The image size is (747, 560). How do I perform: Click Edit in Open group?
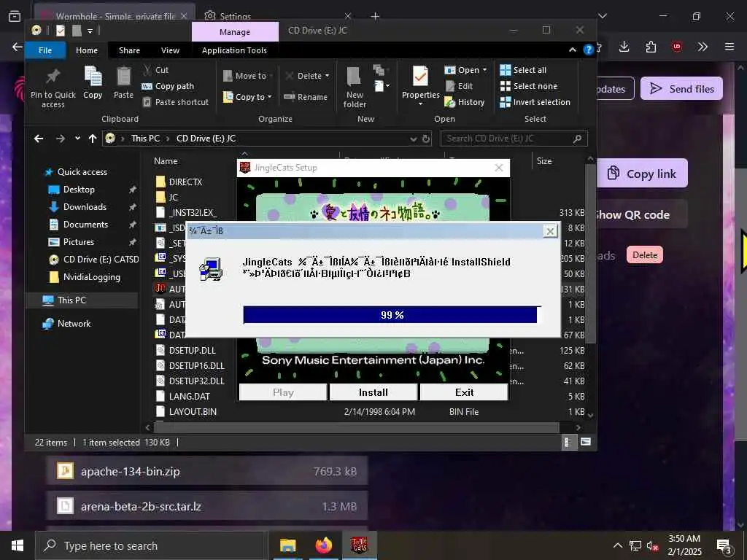click(x=459, y=86)
